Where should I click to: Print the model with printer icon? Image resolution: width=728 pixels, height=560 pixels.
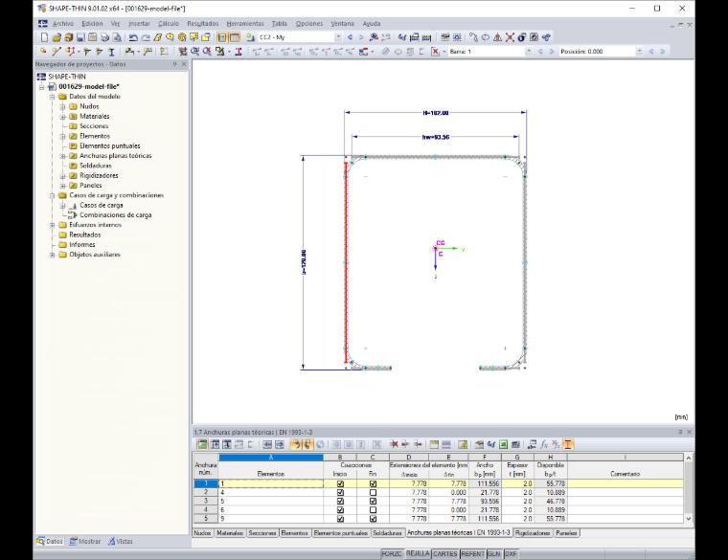coord(105,37)
